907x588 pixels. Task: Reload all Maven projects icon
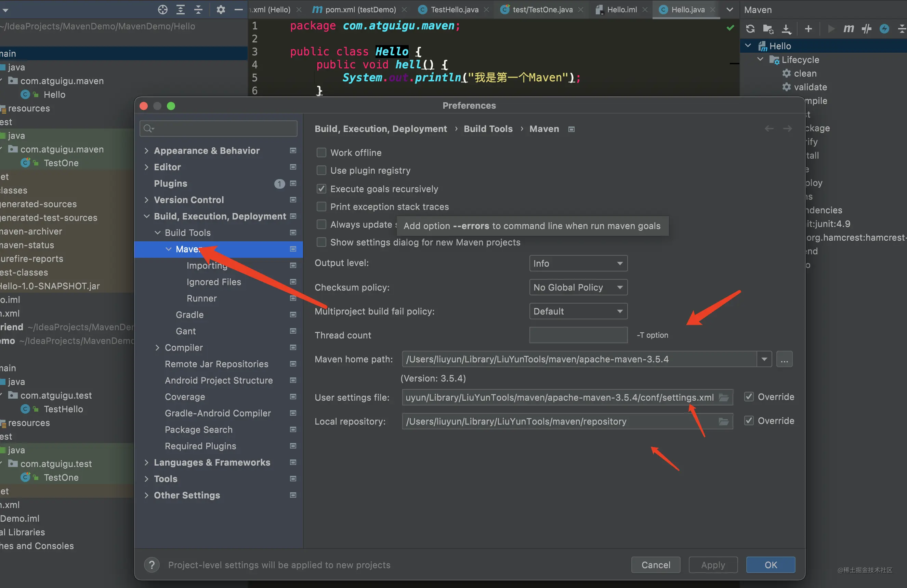click(x=750, y=29)
